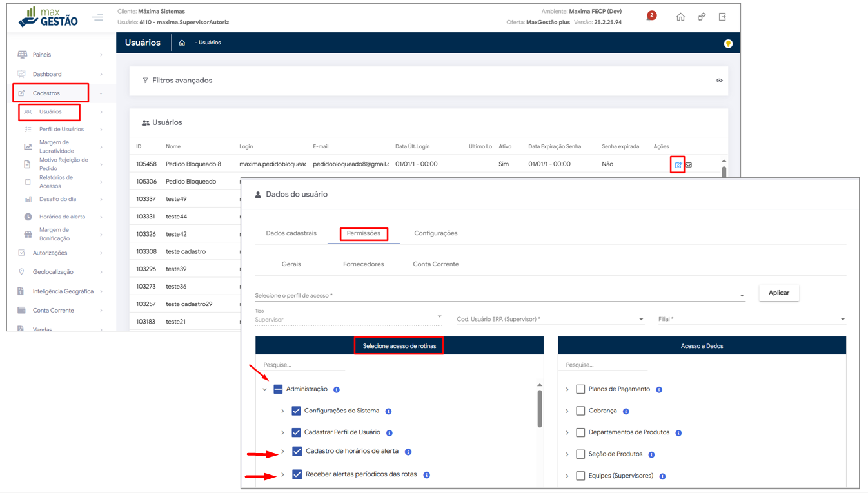
Task: Edit user Pedido Bloqueado 8
Action: point(678,165)
